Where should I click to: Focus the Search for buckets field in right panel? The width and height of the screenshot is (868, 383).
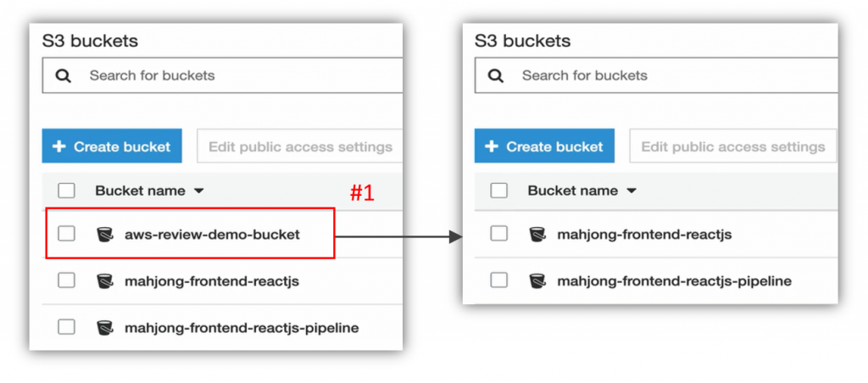coord(670,75)
